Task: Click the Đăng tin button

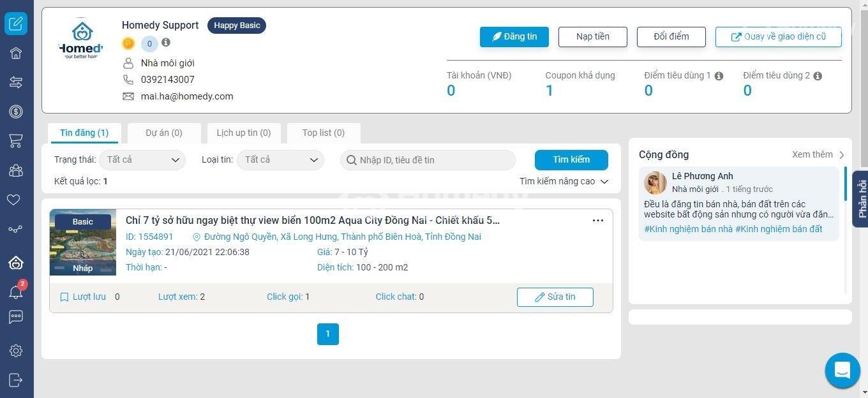Action: [514, 37]
